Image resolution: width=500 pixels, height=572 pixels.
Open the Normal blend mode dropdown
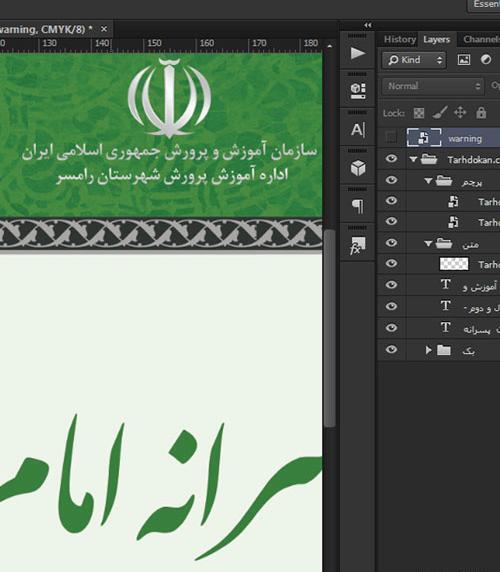pyautogui.click(x=433, y=86)
